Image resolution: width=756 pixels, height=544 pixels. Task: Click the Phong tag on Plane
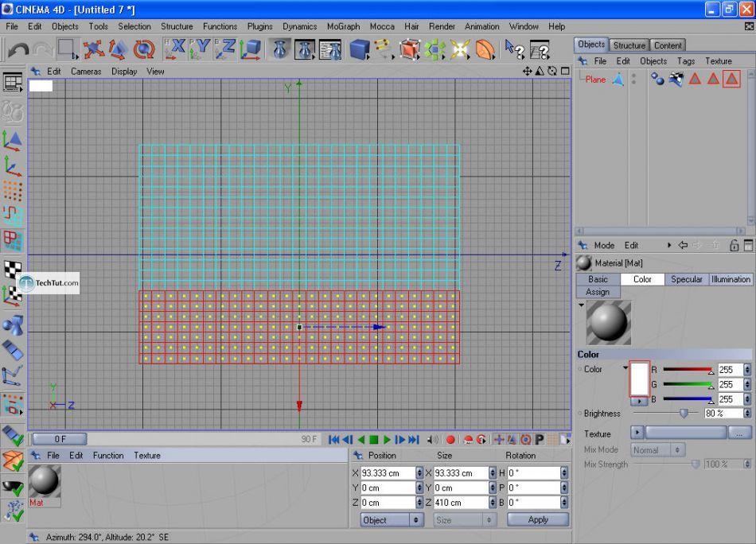(657, 79)
